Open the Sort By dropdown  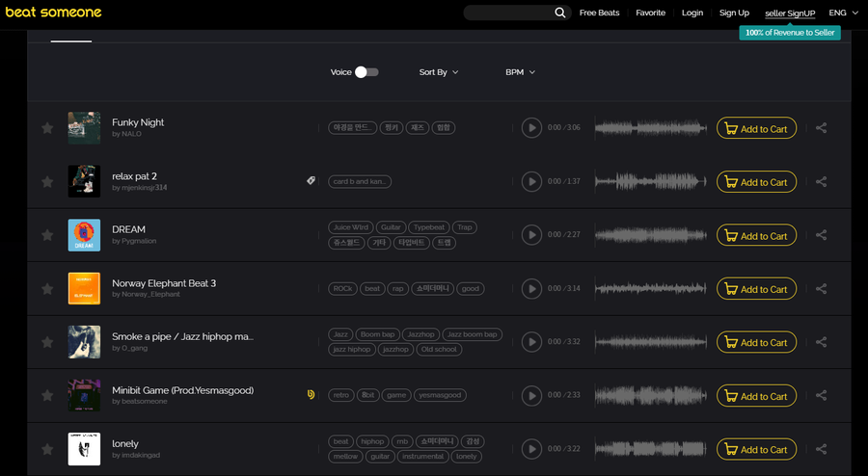coord(439,72)
